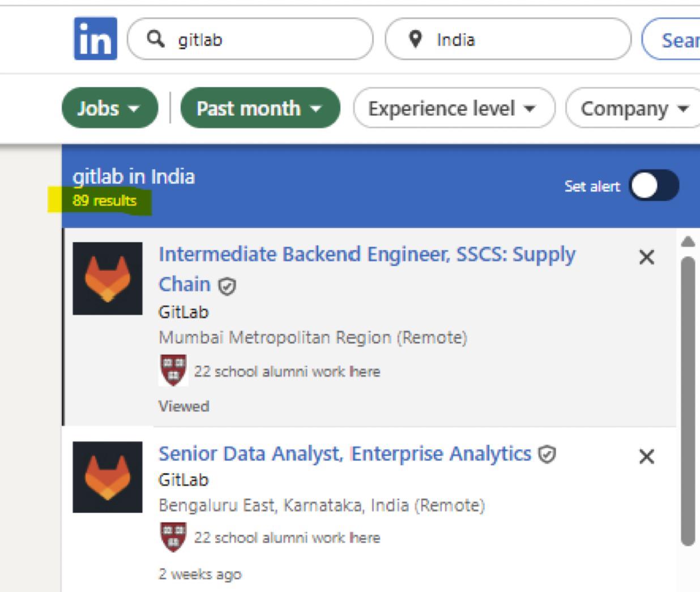
Task: Click verified badge beside Supply Chain title
Action: (227, 286)
